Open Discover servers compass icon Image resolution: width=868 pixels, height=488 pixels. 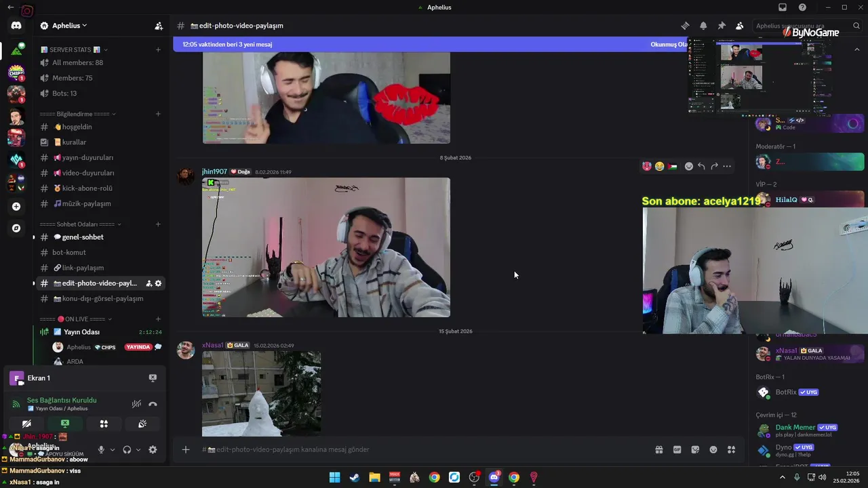(x=16, y=228)
